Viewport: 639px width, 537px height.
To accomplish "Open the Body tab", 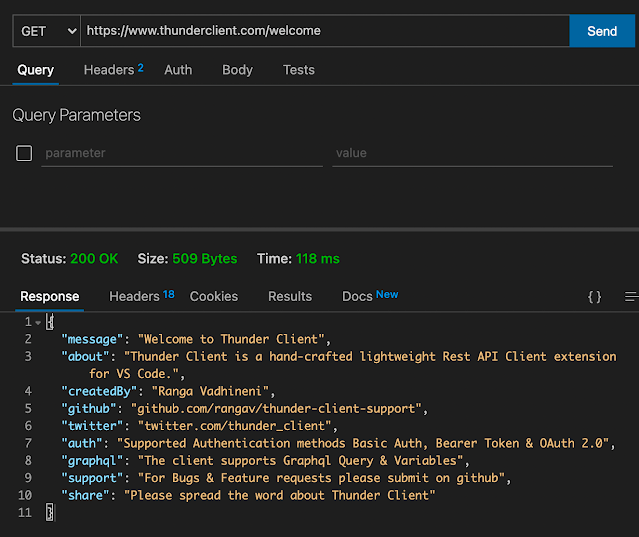I will 237,70.
